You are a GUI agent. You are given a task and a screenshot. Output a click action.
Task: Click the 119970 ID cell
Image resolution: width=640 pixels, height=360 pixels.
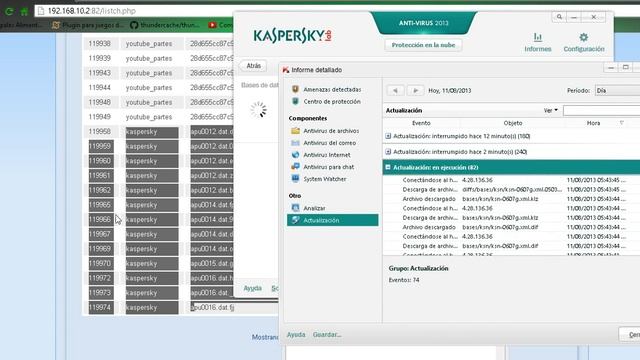[100, 263]
